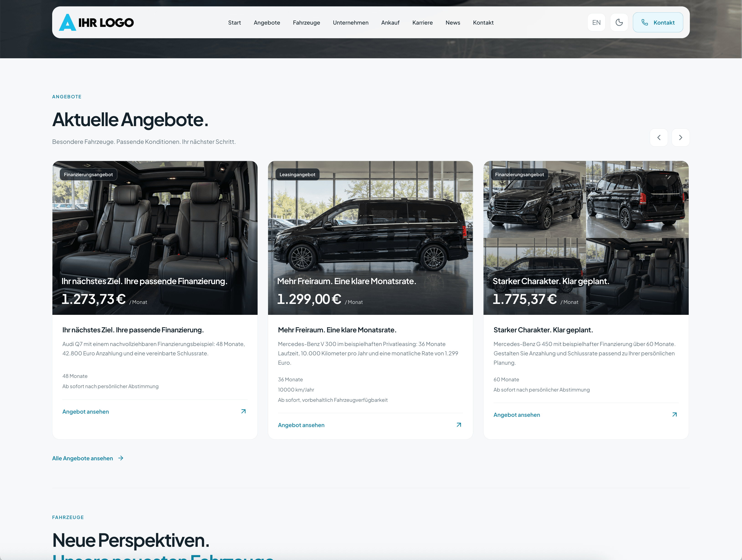Open 'Angebot ansehen' on the Mercedes G 450 card

tap(517, 415)
